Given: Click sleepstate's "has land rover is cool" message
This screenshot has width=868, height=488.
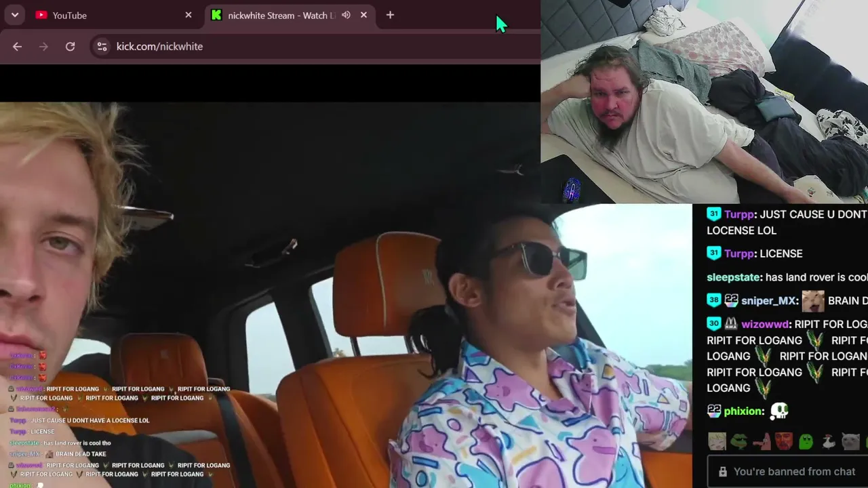Looking at the screenshot, I should [x=816, y=277].
